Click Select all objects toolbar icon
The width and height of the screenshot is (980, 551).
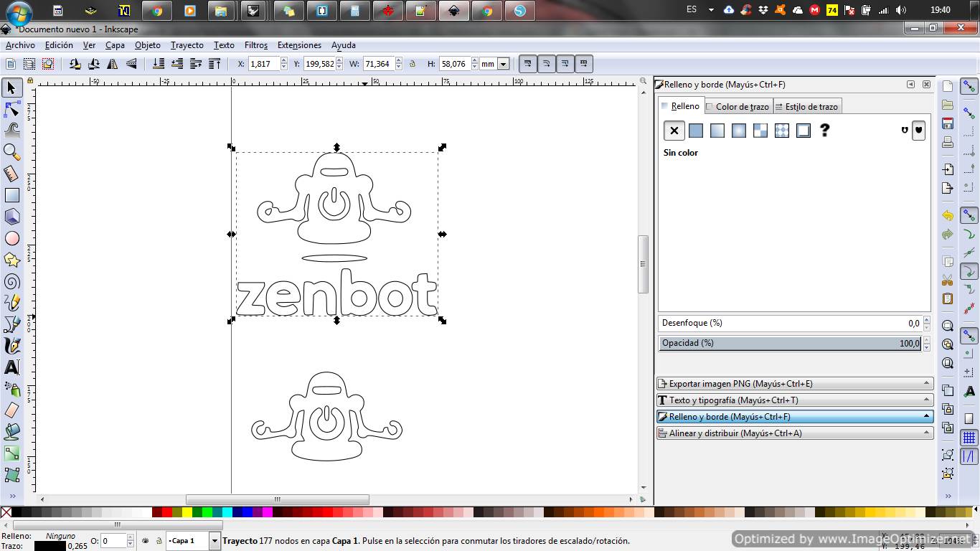(11, 64)
